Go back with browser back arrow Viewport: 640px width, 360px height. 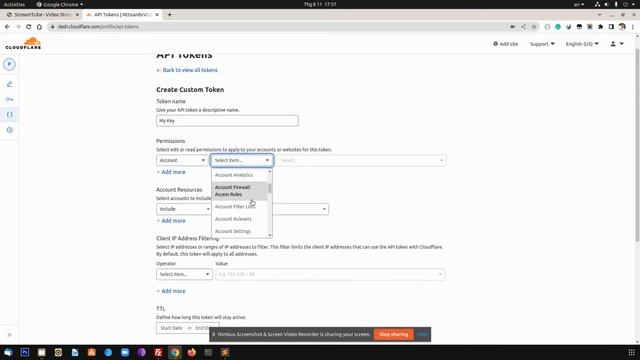[7, 27]
